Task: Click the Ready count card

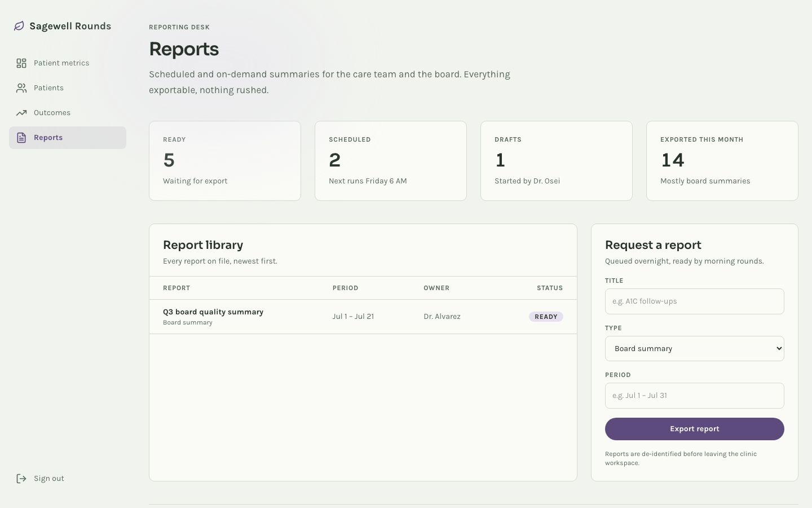Action: pos(225,161)
